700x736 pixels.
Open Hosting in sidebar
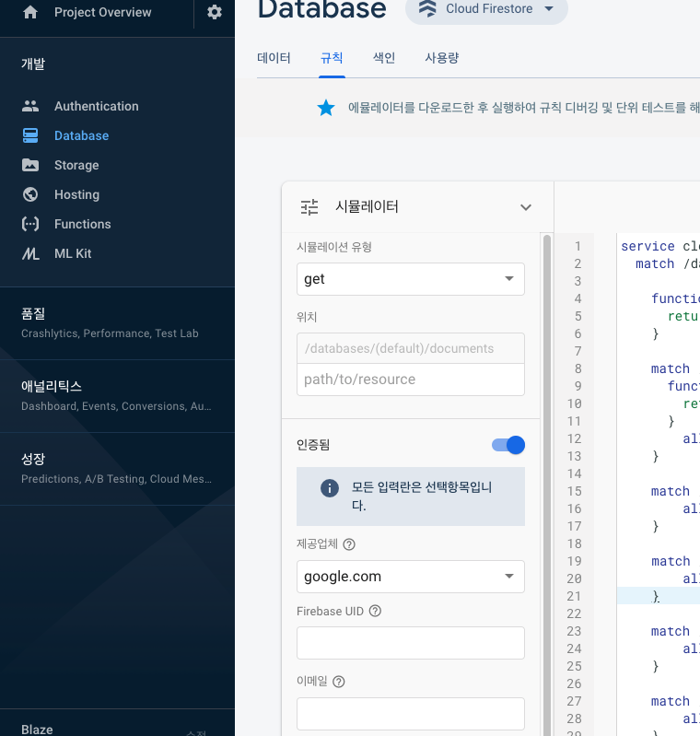point(77,194)
